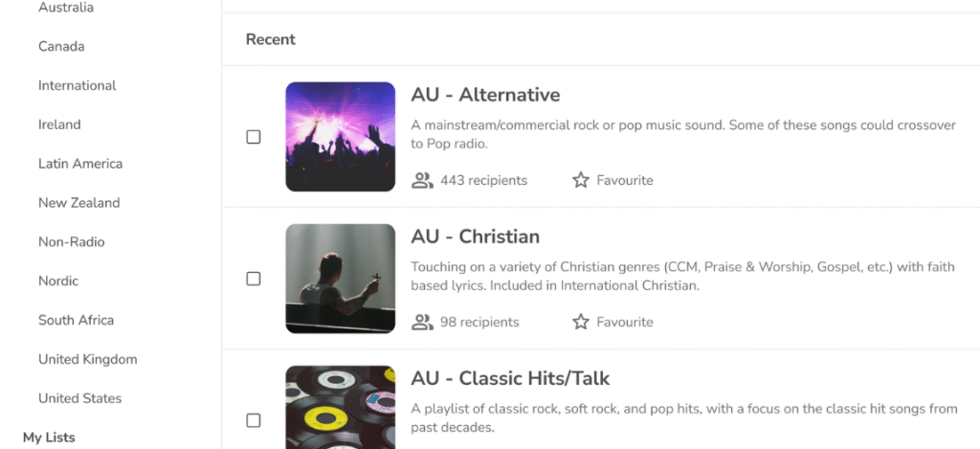The image size is (980, 449).
Task: Click recipients people icon under AU - Christian
Action: 422,322
